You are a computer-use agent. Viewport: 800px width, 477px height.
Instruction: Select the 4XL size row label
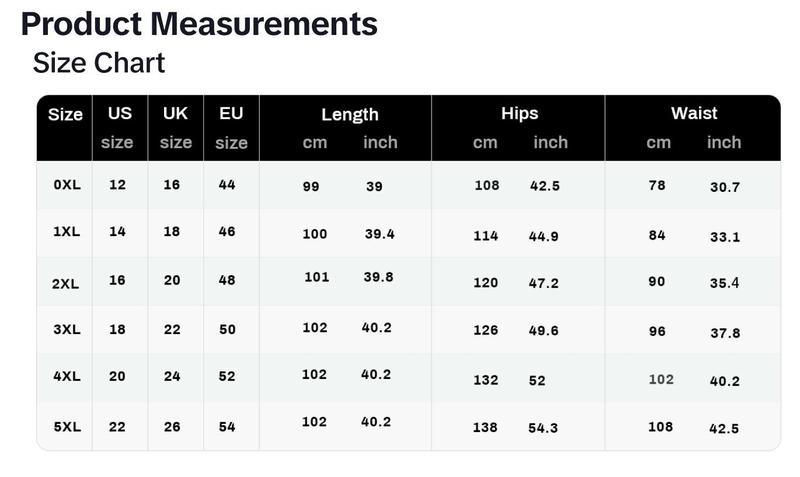tap(67, 376)
